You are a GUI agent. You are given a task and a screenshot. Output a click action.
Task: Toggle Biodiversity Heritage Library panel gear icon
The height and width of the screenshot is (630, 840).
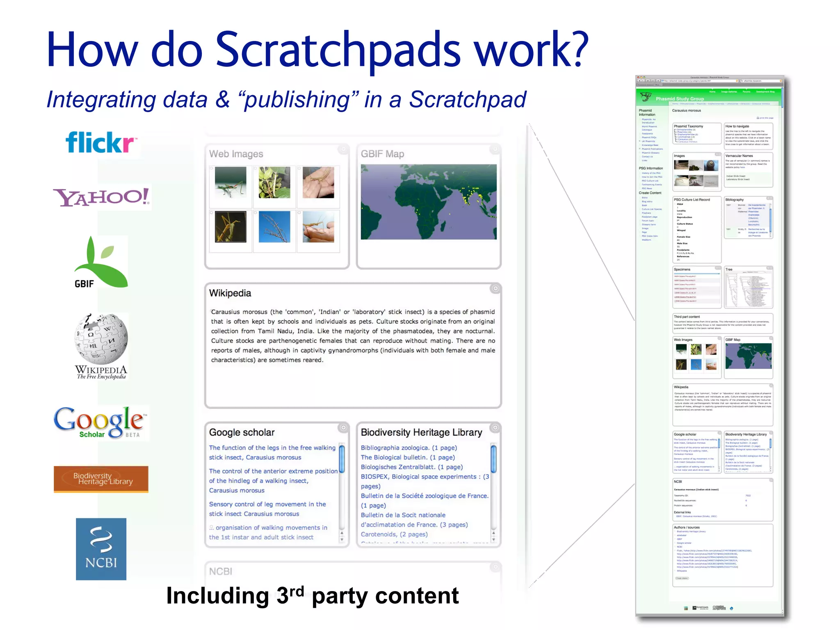(495, 428)
